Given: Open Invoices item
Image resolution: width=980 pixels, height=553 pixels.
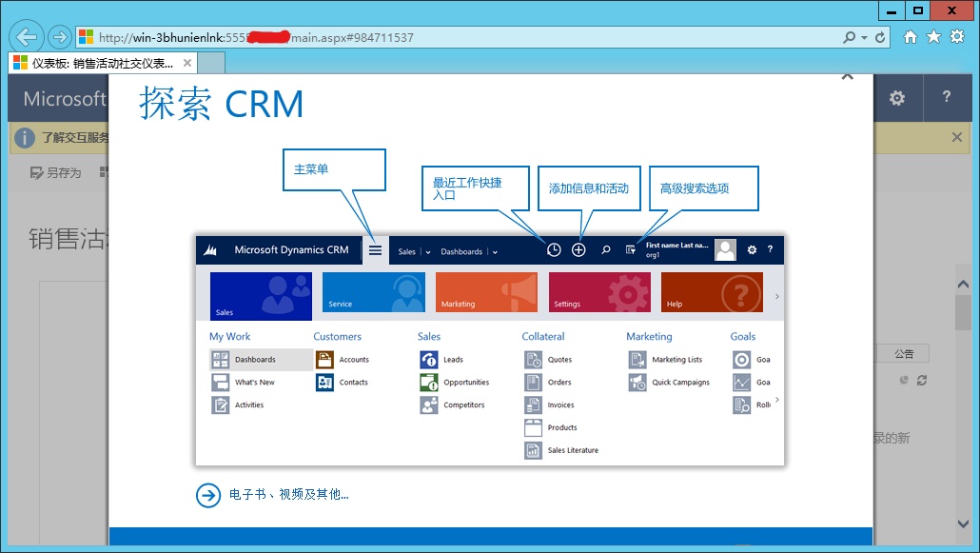Looking at the screenshot, I should point(549,405).
